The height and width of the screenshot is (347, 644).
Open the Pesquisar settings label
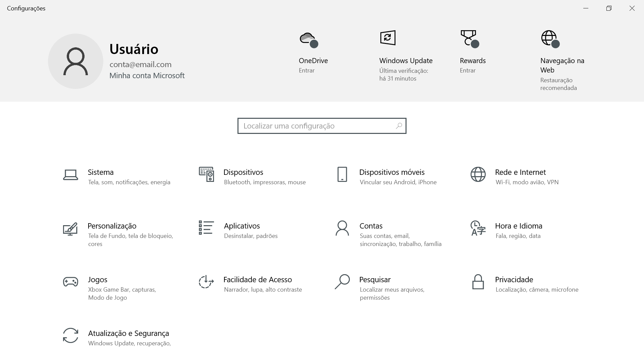pos(375,280)
